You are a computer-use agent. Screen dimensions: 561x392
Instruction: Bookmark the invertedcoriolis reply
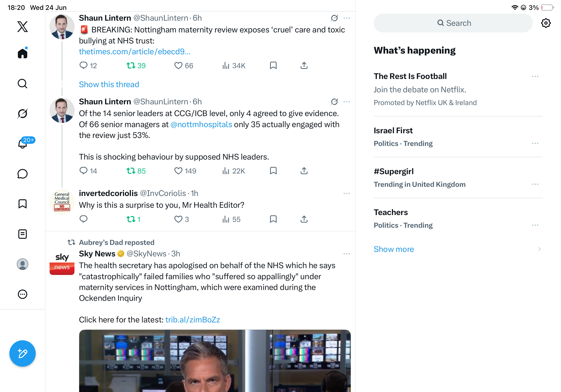coord(273,219)
